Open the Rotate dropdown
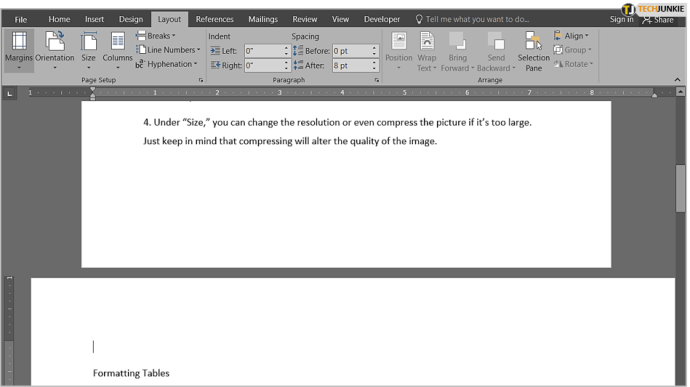This screenshot has width=690, height=387. 573,64
